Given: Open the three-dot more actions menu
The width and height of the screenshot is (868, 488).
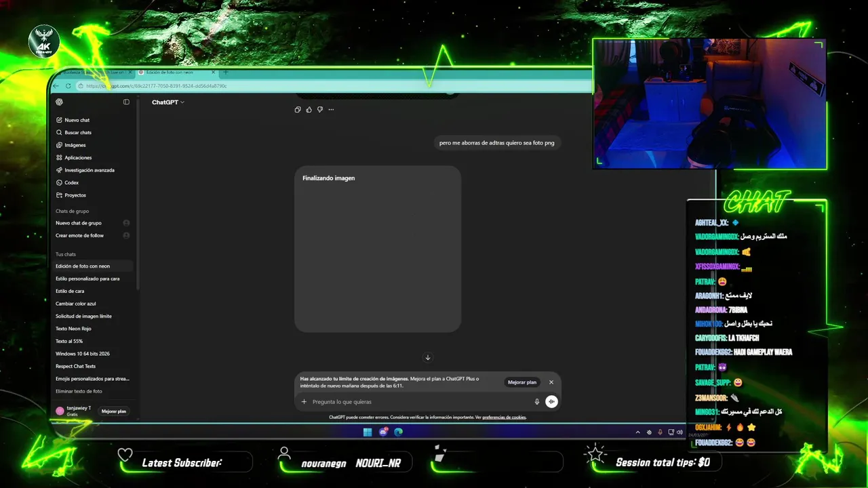Looking at the screenshot, I should (x=331, y=110).
